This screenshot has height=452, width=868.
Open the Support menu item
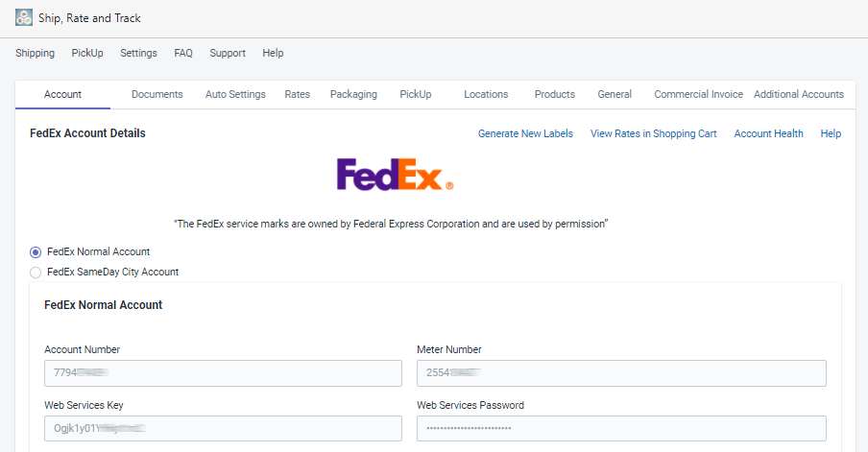pos(228,53)
